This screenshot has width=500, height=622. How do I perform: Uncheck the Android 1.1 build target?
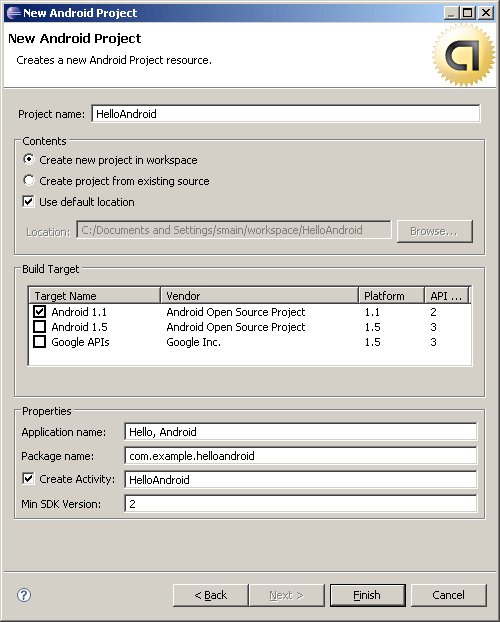click(39, 312)
